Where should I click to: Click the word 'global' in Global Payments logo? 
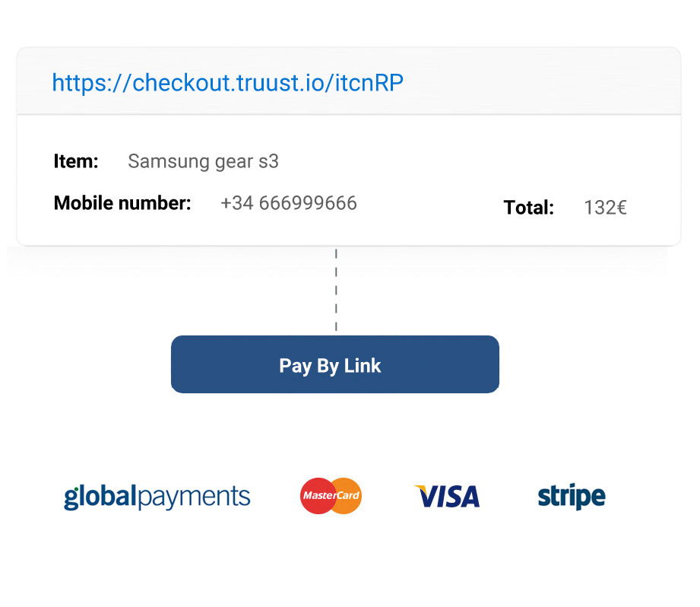[100, 497]
